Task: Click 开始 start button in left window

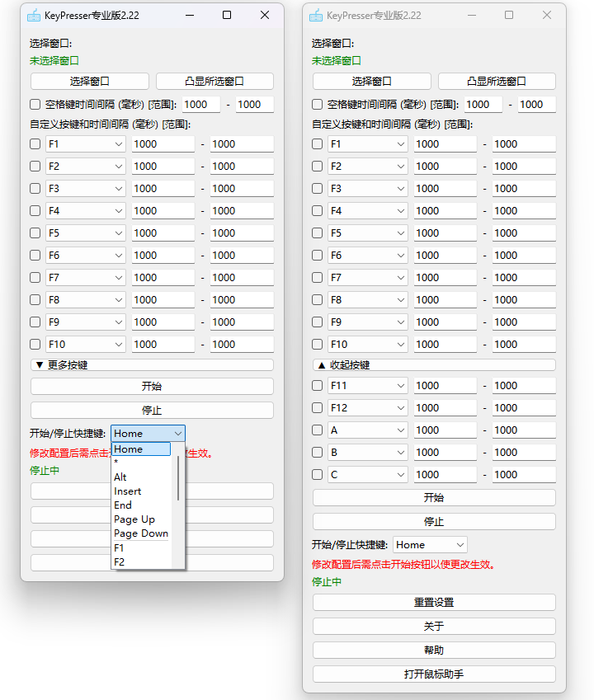Action: tap(152, 387)
